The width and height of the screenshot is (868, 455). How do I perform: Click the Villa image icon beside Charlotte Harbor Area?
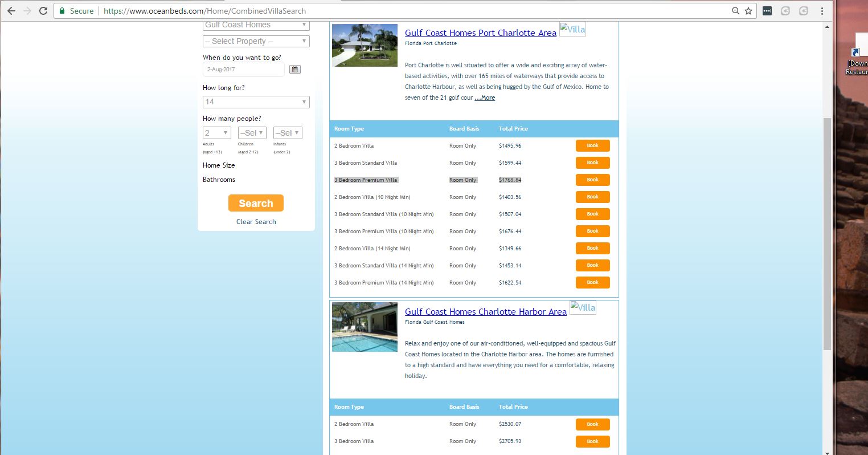point(583,308)
